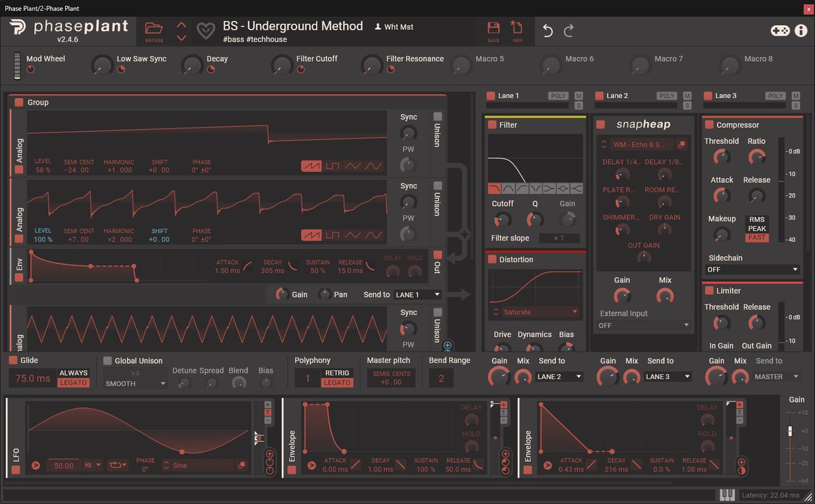Toggle Lane 1 POLY button
Image resolution: width=815 pixels, height=504 pixels.
[x=557, y=96]
